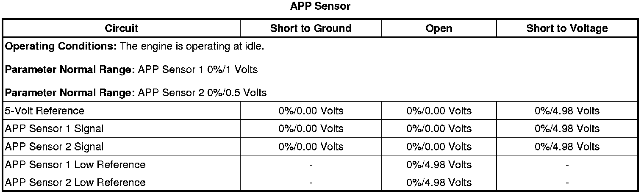Click the "Short to Ground" column header

(x=311, y=28)
